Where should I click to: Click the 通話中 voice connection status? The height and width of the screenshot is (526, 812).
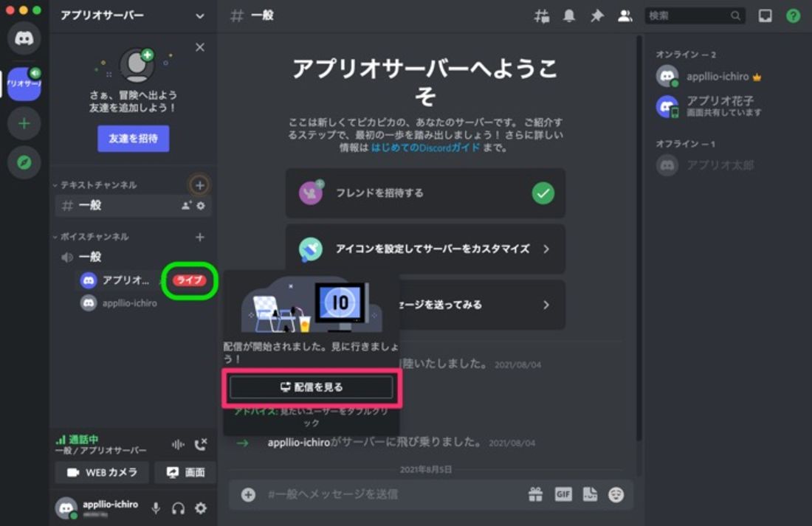(83, 440)
